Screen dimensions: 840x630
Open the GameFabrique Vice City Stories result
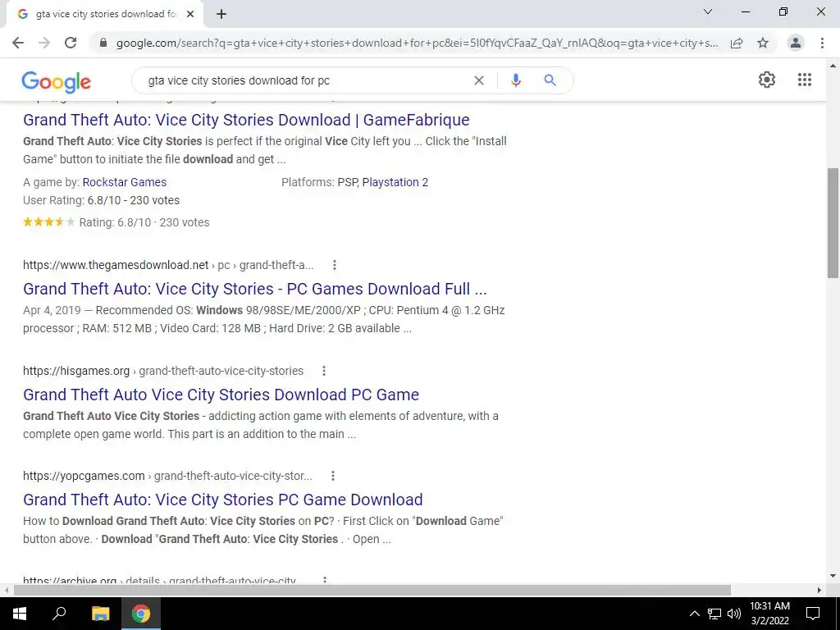tap(246, 120)
